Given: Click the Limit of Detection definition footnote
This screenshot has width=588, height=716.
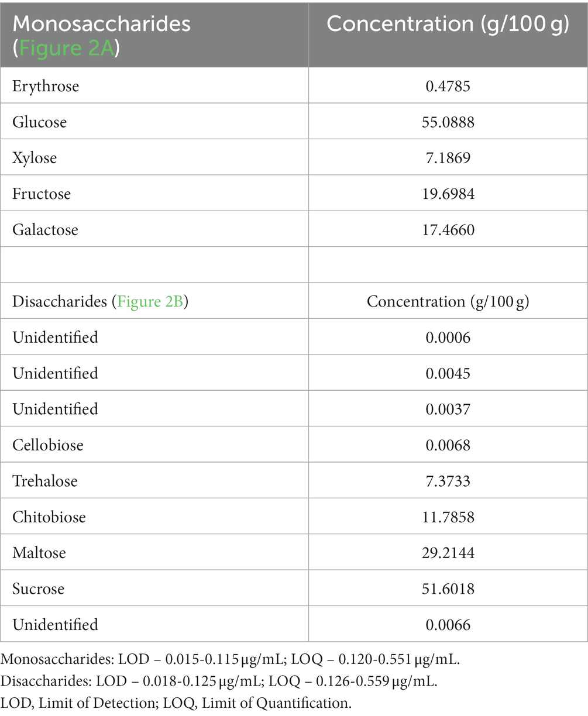Looking at the screenshot, I should tap(176, 703).
